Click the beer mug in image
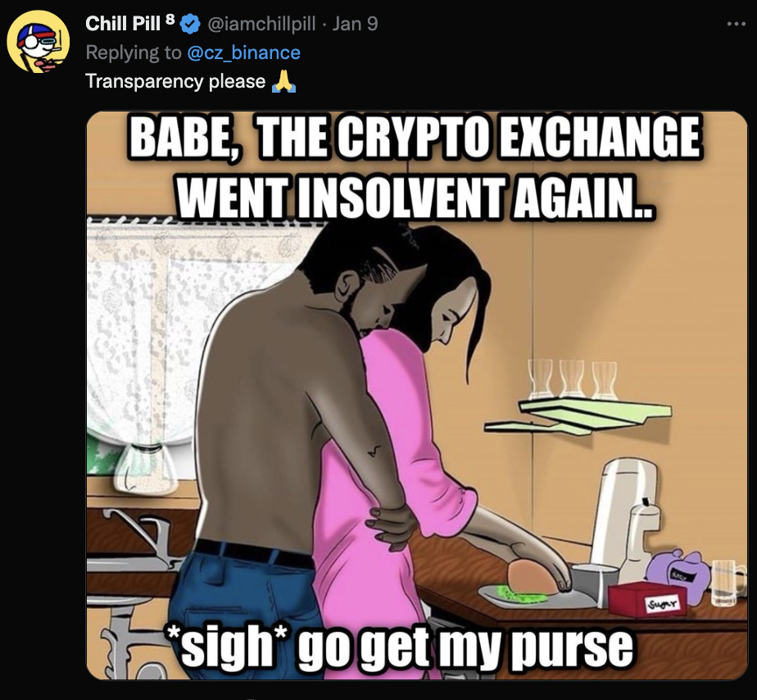757x700 pixels. point(728,583)
